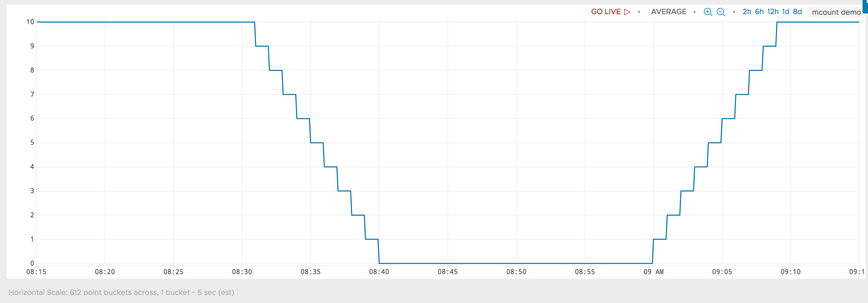The width and height of the screenshot is (868, 303).
Task: Select the 6h time range
Action: click(759, 12)
